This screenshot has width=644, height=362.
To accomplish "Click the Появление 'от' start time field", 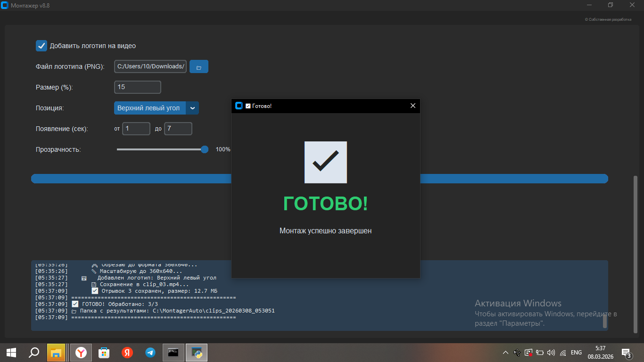I will 136,129.
